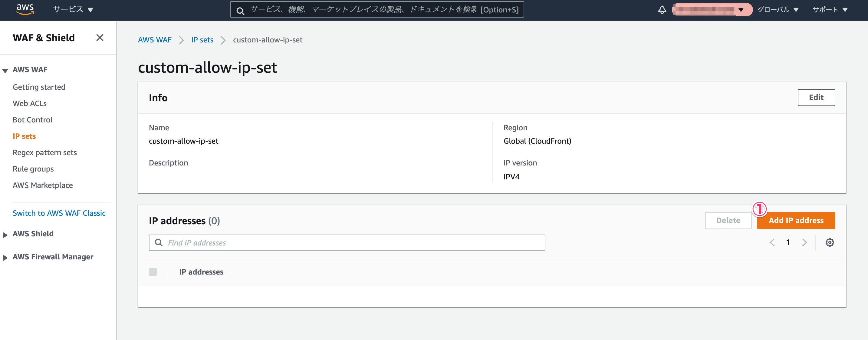Click the AWS logo home icon
868x340 pixels.
pos(25,9)
